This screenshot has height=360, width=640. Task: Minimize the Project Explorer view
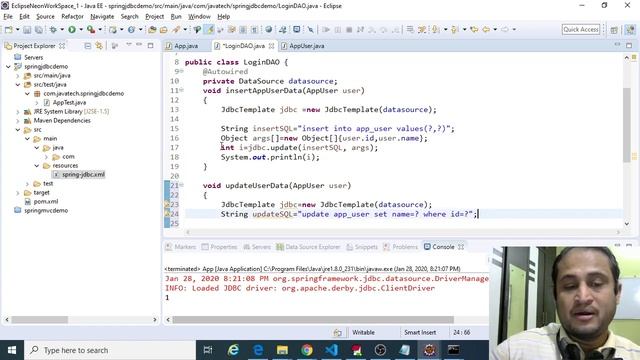[x=139, y=45]
